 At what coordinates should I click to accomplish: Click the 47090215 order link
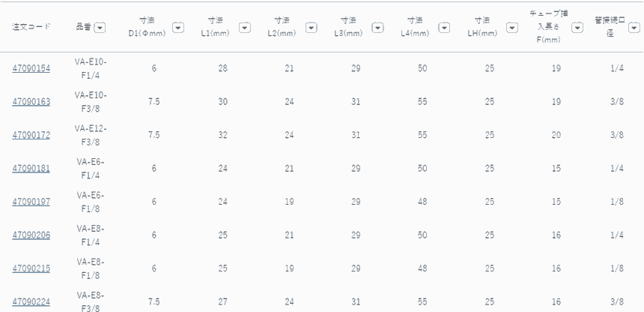(x=31, y=268)
